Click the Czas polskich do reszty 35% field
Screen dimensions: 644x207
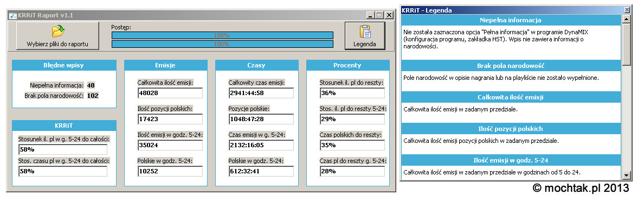[352, 145]
